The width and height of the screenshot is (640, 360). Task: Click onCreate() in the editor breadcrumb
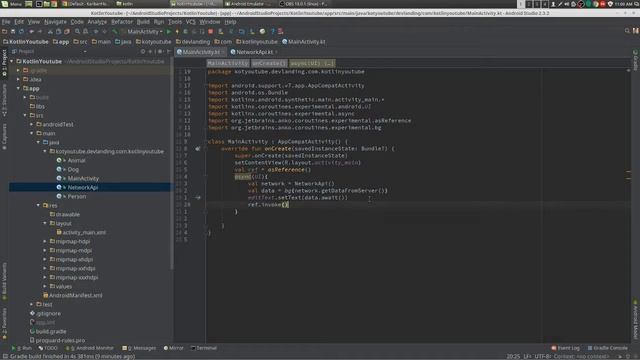269,63
